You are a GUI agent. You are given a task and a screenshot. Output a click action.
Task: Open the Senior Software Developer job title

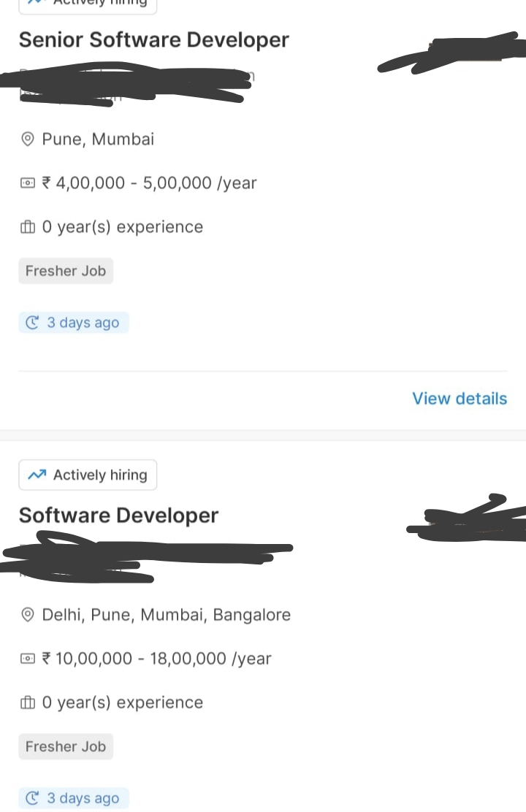[x=154, y=40]
